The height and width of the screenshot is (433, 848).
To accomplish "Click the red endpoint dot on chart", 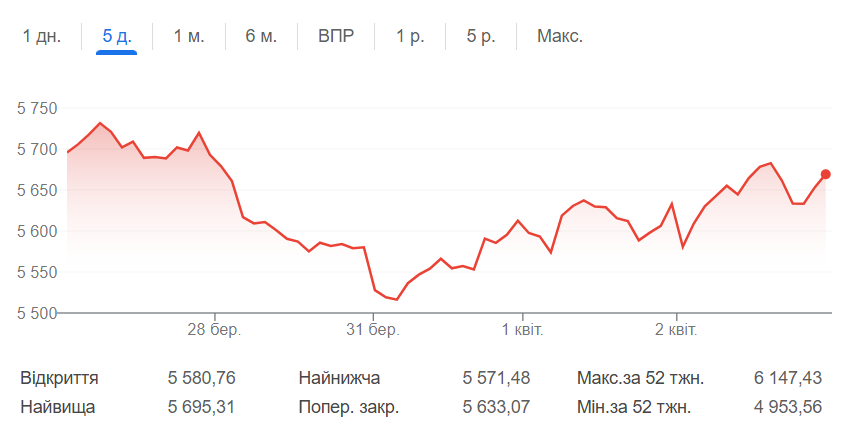I will point(825,174).
